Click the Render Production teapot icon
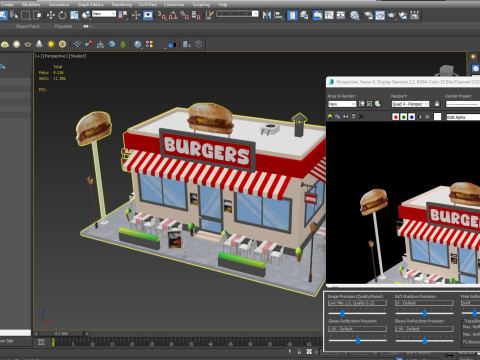The width and height of the screenshot is (480, 360). (391, 15)
